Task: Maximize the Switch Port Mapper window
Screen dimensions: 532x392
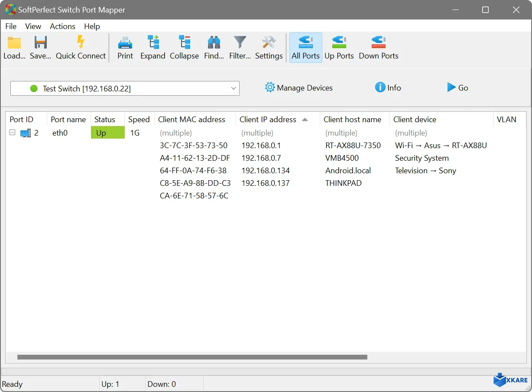Action: coord(485,10)
